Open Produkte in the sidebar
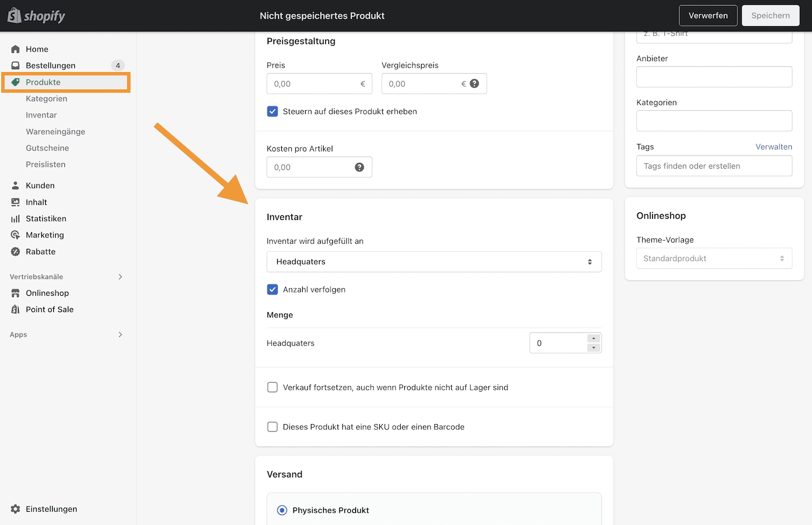Screen dimensions: 812x525 coord(43,82)
